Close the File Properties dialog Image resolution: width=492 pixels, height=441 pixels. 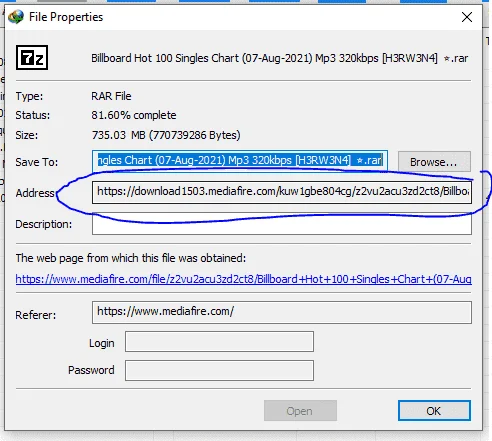(x=467, y=17)
